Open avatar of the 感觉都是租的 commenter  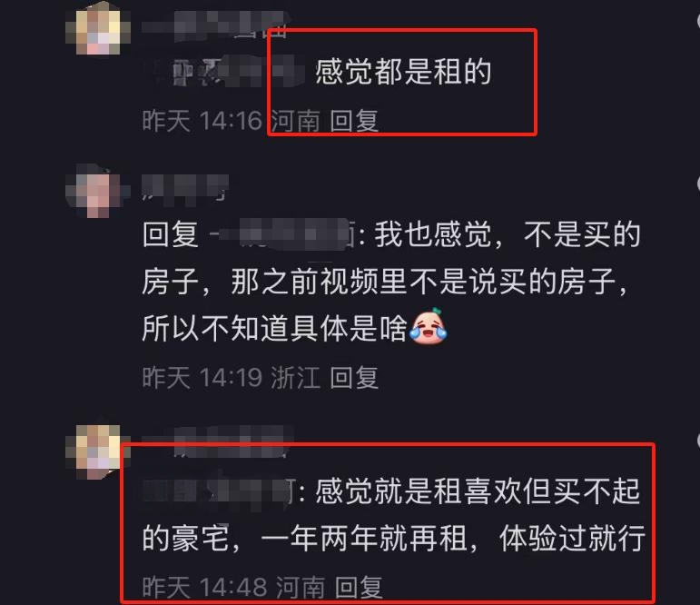[98, 31]
